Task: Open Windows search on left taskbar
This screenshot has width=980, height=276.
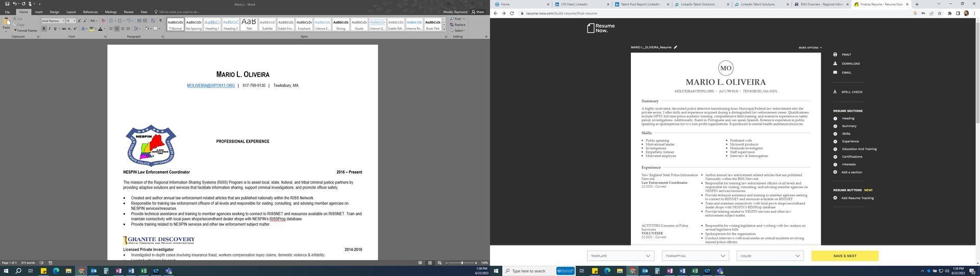Action: click(x=18, y=271)
